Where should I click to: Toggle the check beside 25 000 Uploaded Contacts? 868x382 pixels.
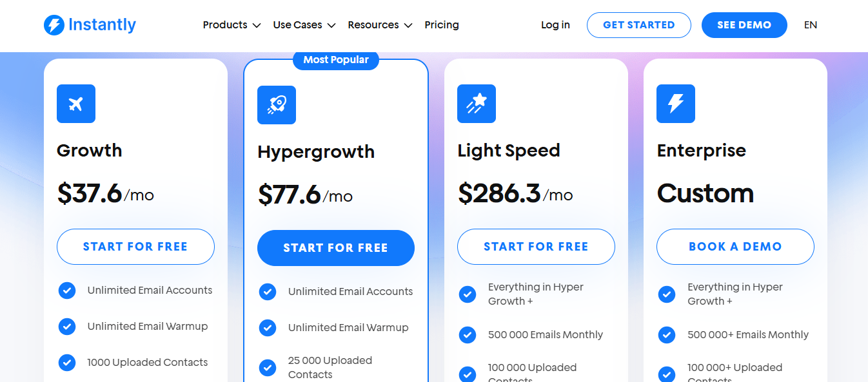pyautogui.click(x=268, y=367)
